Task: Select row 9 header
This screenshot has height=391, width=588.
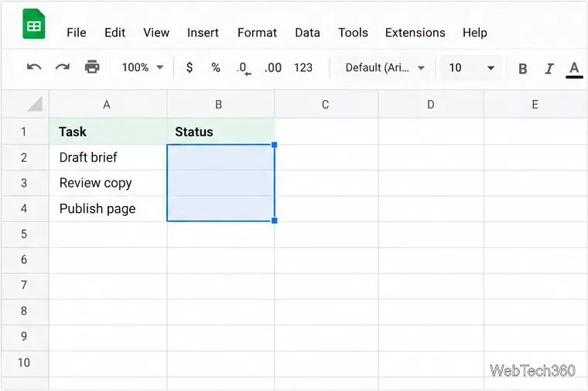Action: click(x=25, y=337)
